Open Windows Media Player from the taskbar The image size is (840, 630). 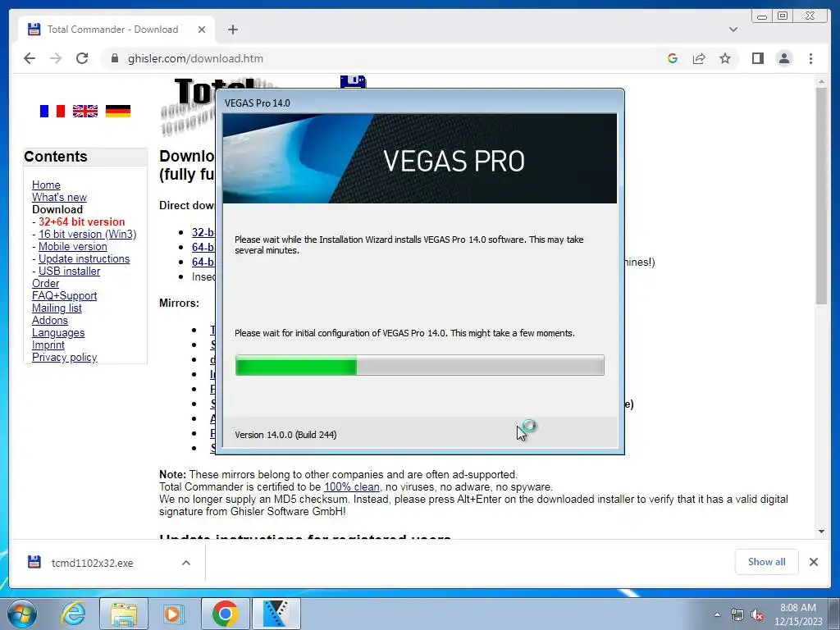(x=172, y=614)
